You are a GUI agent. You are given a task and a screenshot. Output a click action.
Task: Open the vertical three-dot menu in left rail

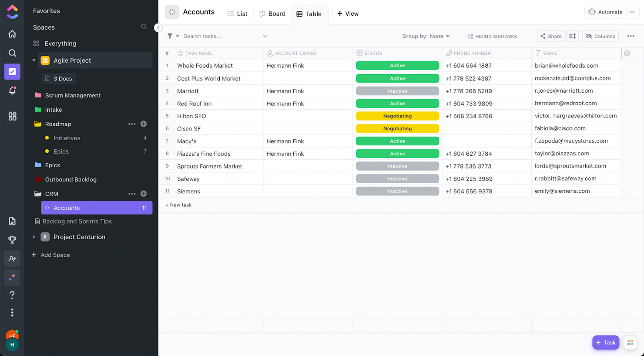12,312
